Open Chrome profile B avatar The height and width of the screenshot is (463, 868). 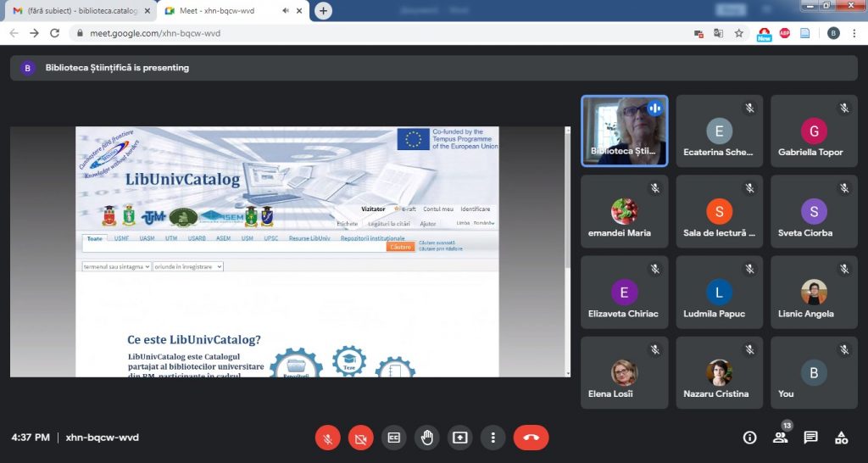pos(834,33)
